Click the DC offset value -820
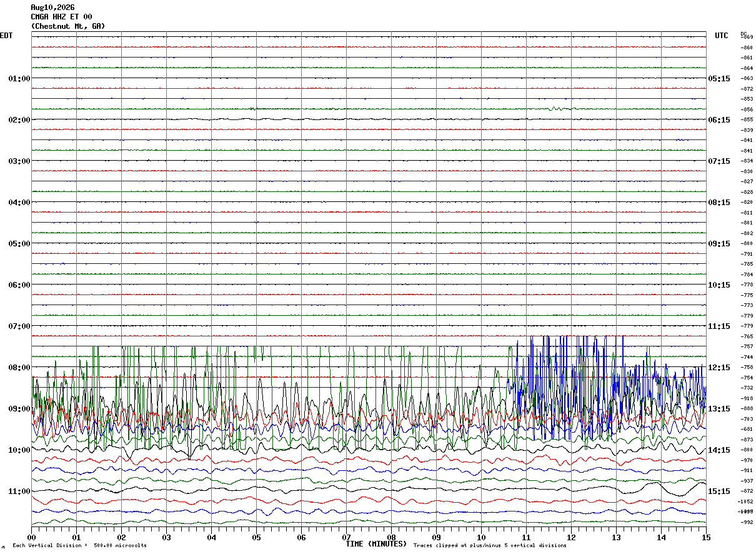 coord(747,202)
